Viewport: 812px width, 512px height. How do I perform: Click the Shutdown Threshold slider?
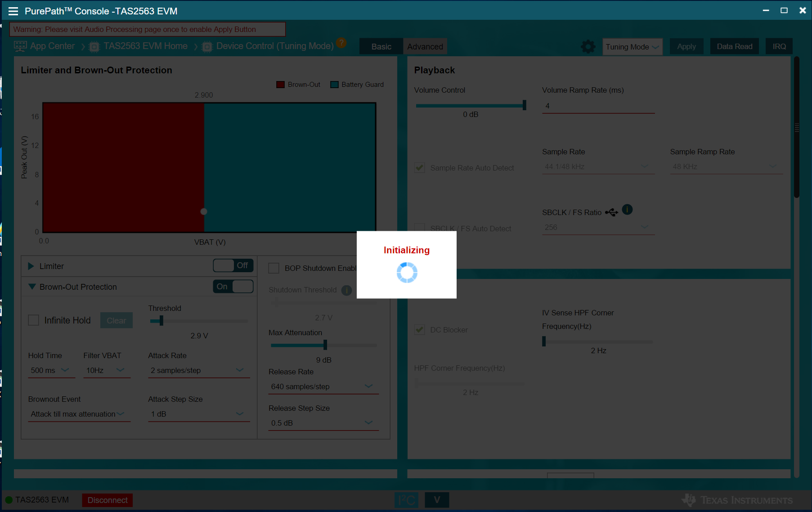pyautogui.click(x=323, y=303)
